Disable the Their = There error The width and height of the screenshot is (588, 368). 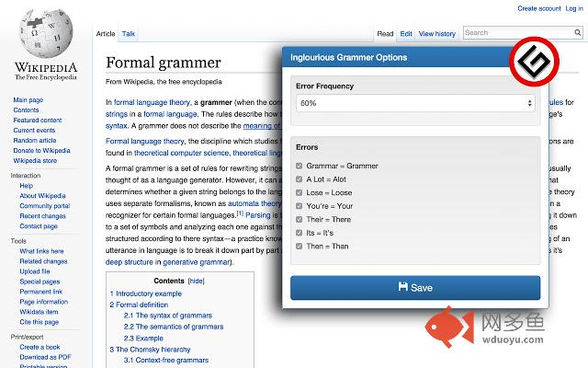pyautogui.click(x=299, y=219)
